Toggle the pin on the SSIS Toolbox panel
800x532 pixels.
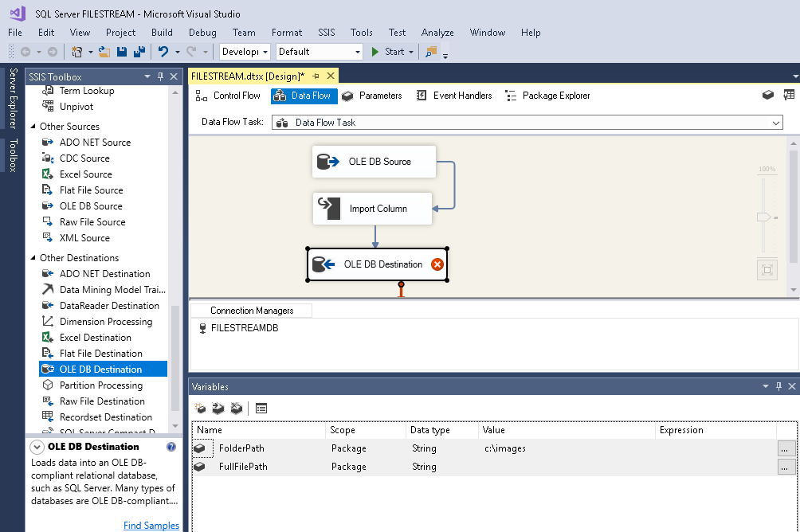(x=161, y=76)
